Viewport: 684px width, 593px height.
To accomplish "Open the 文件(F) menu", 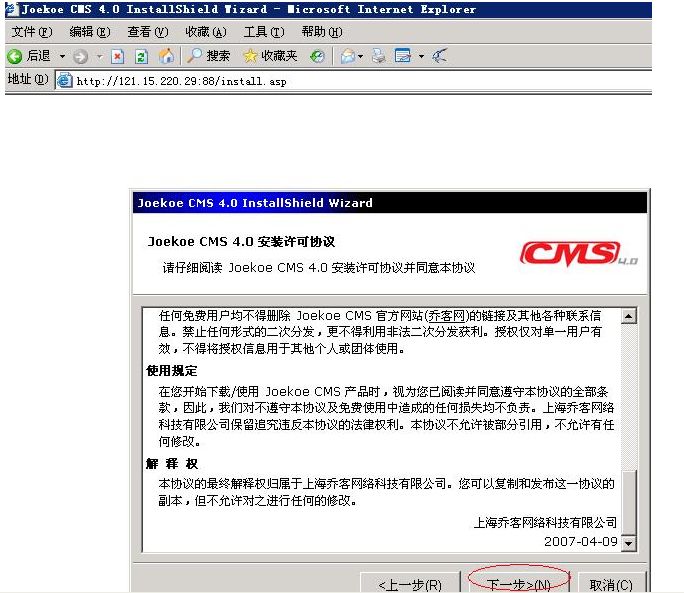I will [31, 32].
